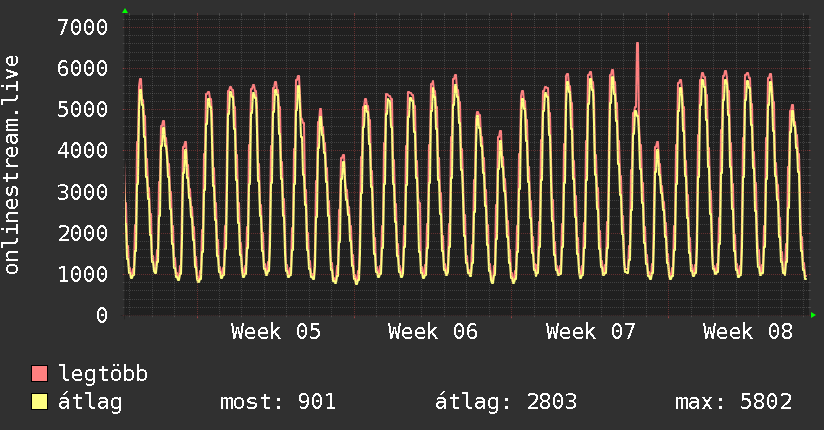This screenshot has height=430, width=824.
Task: Click the 'most: 901' value
Action: pyautogui.click(x=277, y=402)
